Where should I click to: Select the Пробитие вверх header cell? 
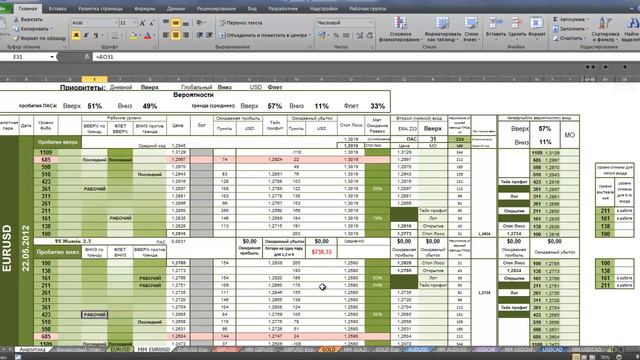pos(58,142)
